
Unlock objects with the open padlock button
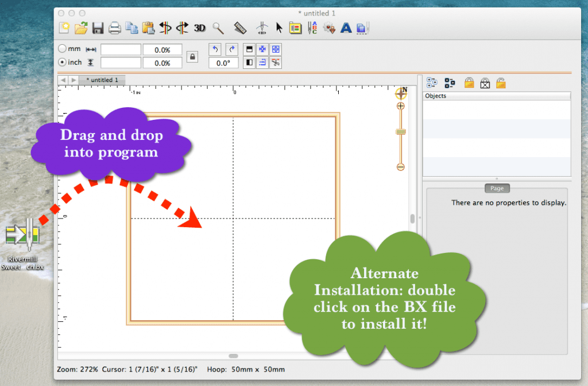pos(500,83)
